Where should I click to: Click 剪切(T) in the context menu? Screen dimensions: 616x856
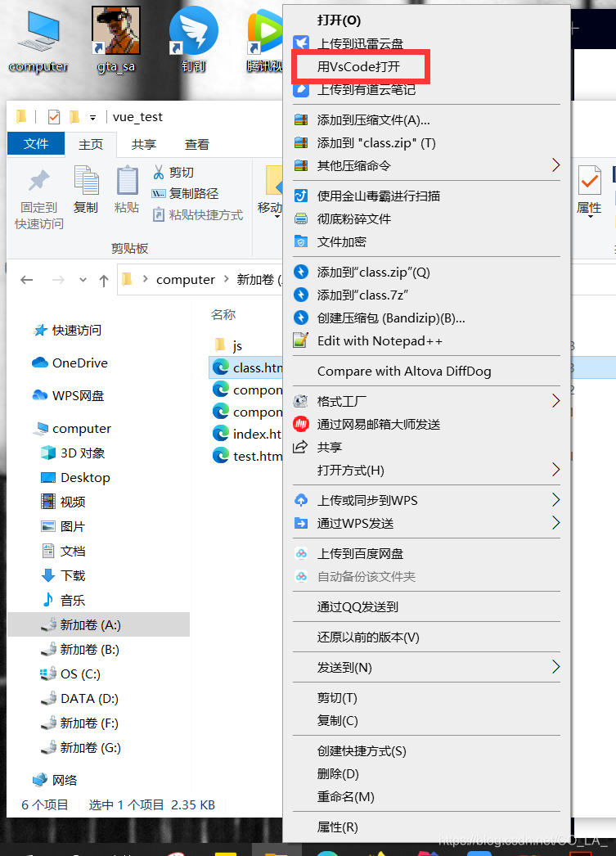337,698
